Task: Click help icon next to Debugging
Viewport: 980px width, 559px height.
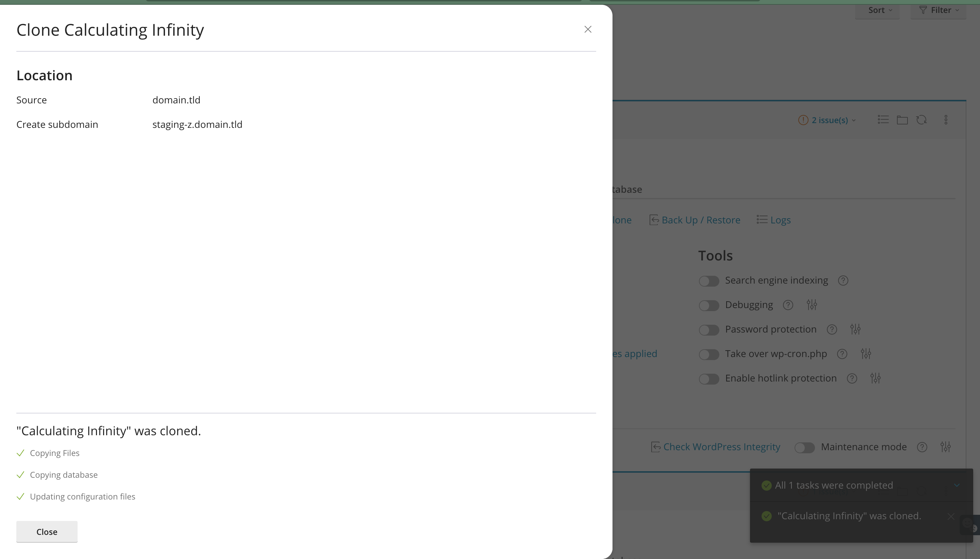Action: [788, 305]
